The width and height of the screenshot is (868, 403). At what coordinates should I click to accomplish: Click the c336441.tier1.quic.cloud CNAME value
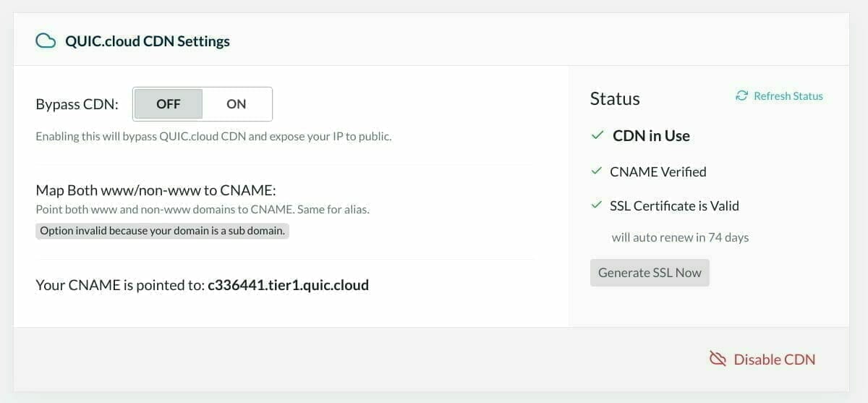pos(288,285)
